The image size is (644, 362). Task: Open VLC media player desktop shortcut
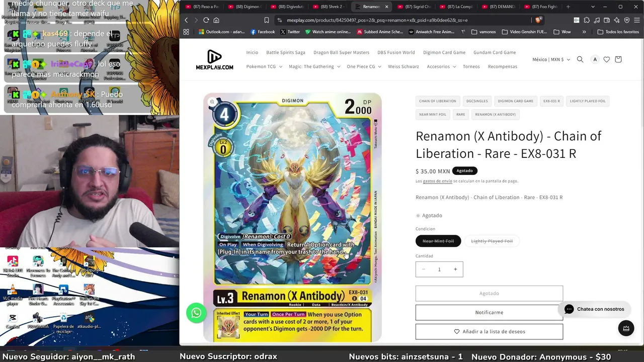tap(13, 295)
